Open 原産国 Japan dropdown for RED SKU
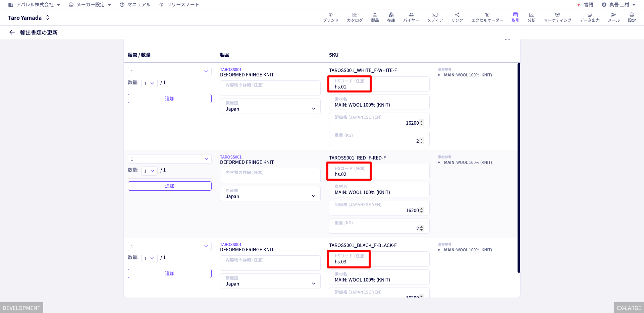 pos(270,194)
